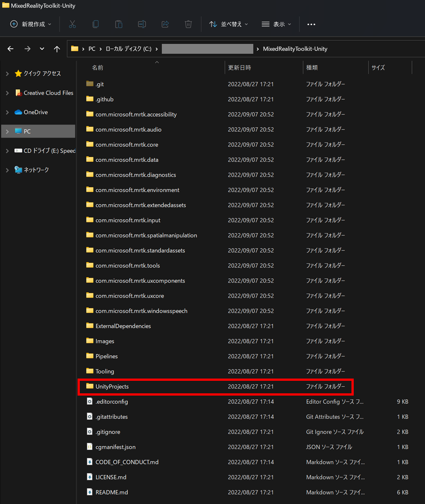Screen dimensions: 425x504
Task: Go back with the left arrow
Action: (x=11, y=49)
